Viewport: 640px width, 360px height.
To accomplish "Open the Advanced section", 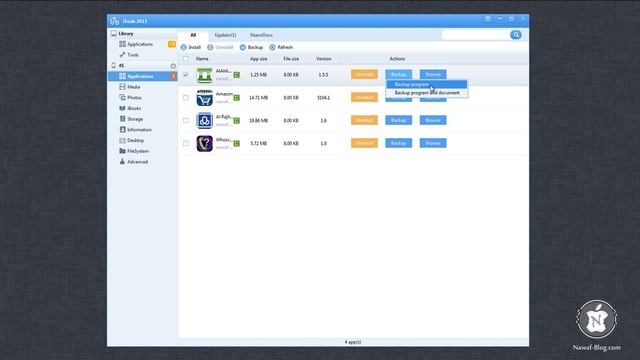I will pos(133,162).
